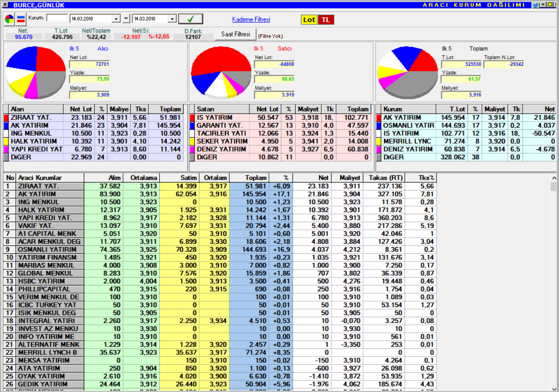Click the İlk 5 Satıcı pie chart
This screenshot has height=392, width=559.
(x=221, y=73)
